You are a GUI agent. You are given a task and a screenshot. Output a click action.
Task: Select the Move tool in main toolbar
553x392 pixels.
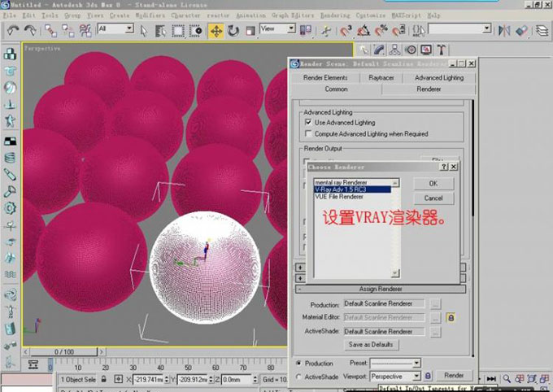tap(216, 30)
